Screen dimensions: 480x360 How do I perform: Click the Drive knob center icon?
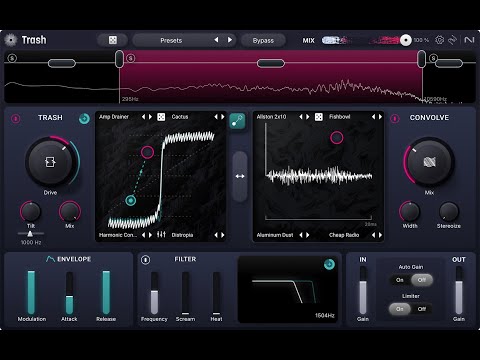50,162
